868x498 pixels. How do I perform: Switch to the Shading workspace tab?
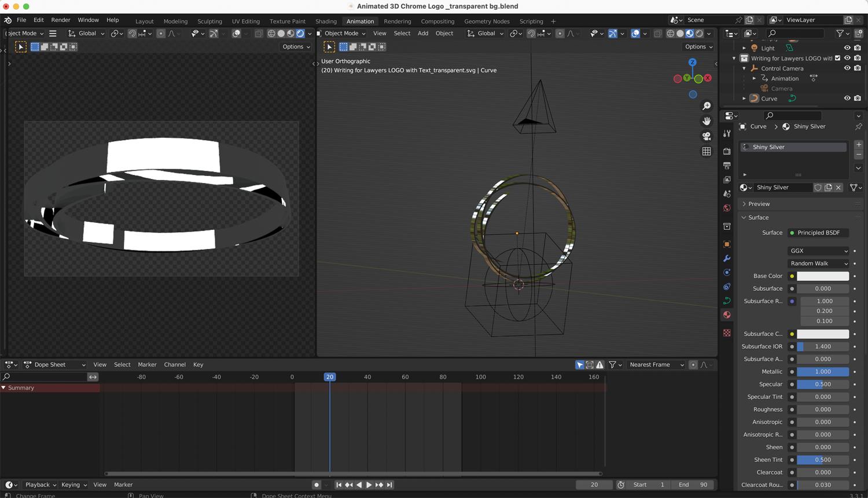[x=326, y=21]
